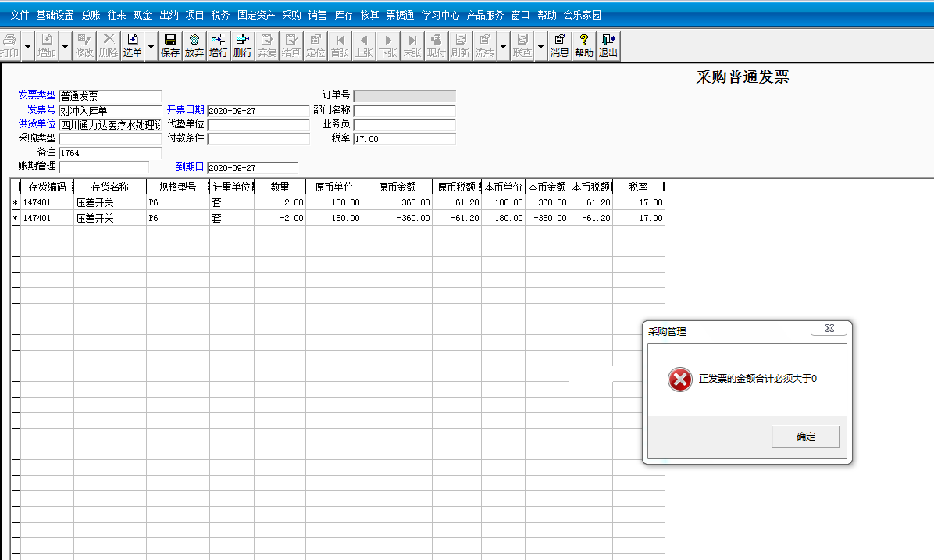The image size is (934, 560).
Task: Select amount cell showing -360.00 in 原币金额
Action: coord(397,218)
